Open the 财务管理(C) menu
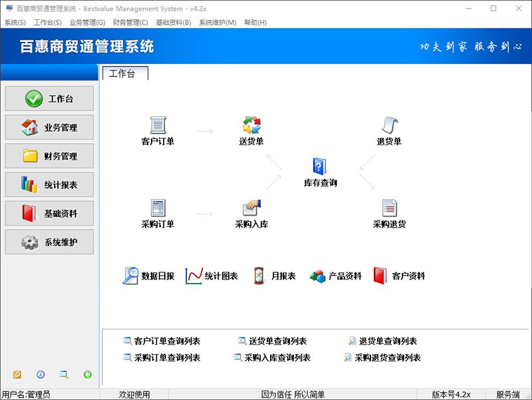Image resolution: width=532 pixels, height=400 pixels. (130, 23)
